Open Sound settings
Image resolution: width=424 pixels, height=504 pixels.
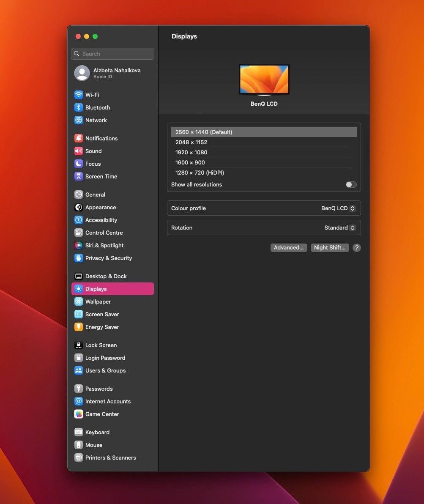(x=93, y=151)
